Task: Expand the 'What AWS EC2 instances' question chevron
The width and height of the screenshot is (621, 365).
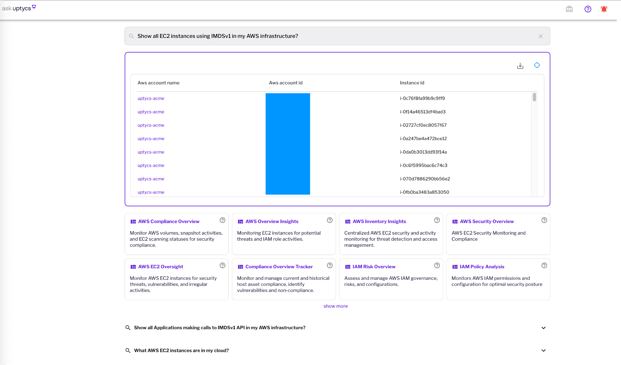Action: pyautogui.click(x=543, y=351)
